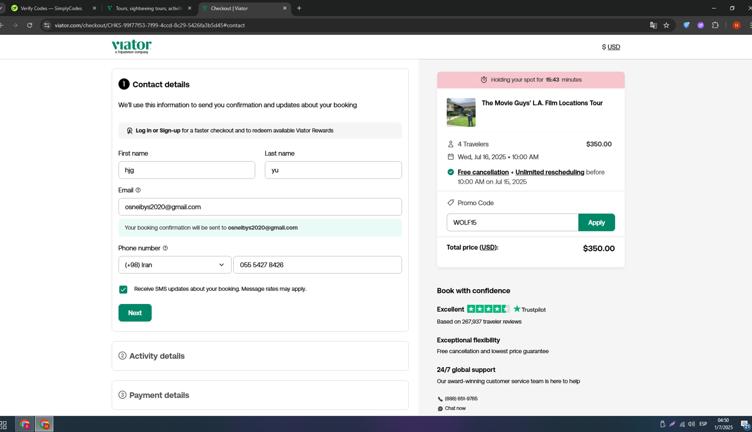Click The Movie Guys' L.A. Film Locations Tour title
This screenshot has width=752, height=432.
tap(542, 103)
